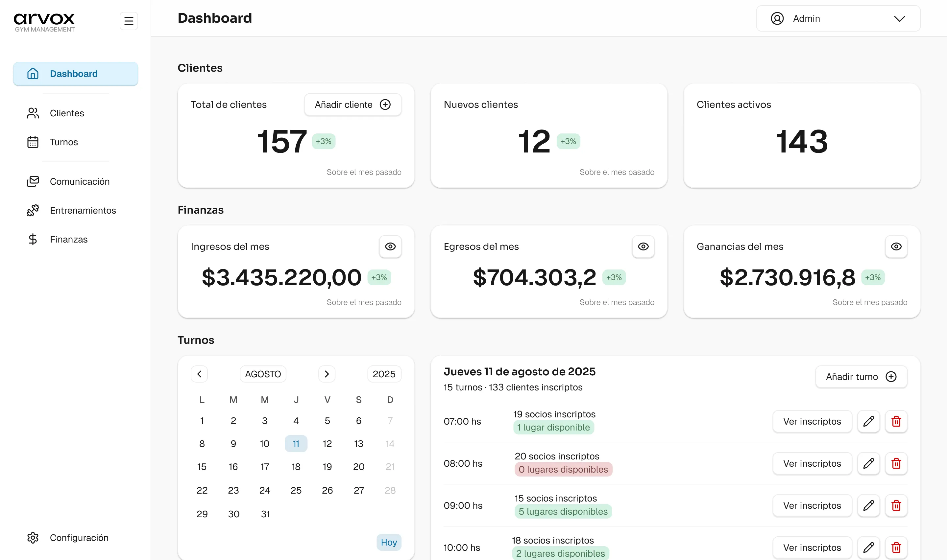
Task: Open the AGOSTO month selector
Action: point(263,374)
